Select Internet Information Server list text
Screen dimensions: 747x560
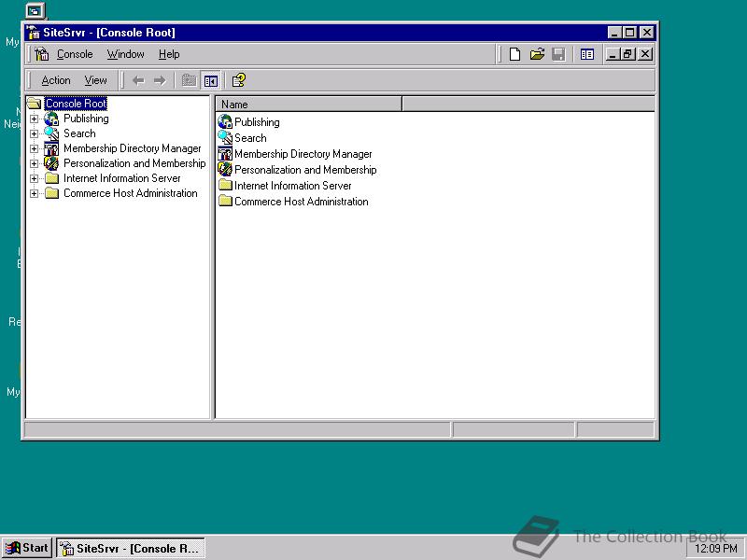(292, 185)
